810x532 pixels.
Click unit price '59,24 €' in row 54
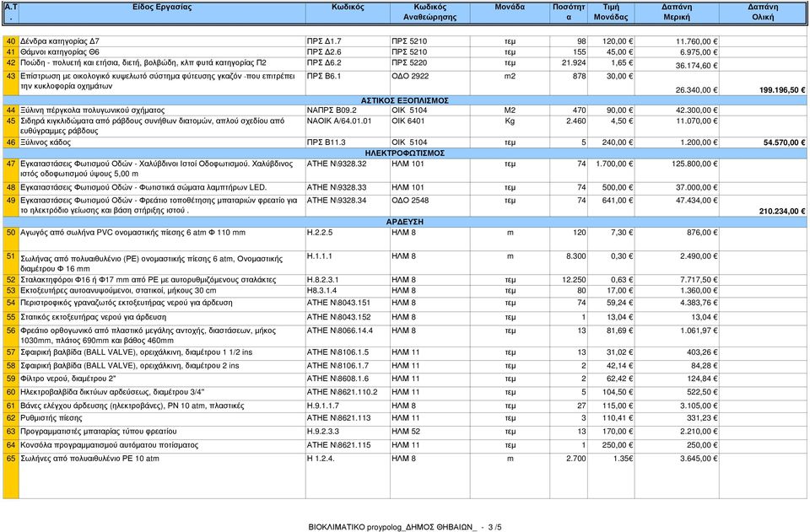620,303
